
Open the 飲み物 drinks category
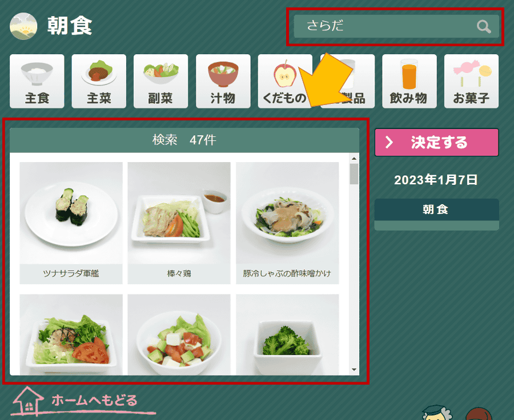pos(409,81)
